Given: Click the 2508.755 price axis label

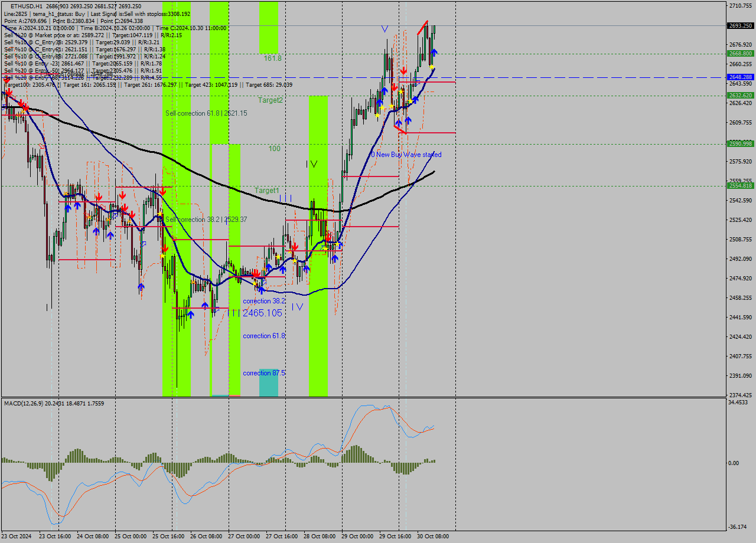Looking at the screenshot, I should coord(741,240).
